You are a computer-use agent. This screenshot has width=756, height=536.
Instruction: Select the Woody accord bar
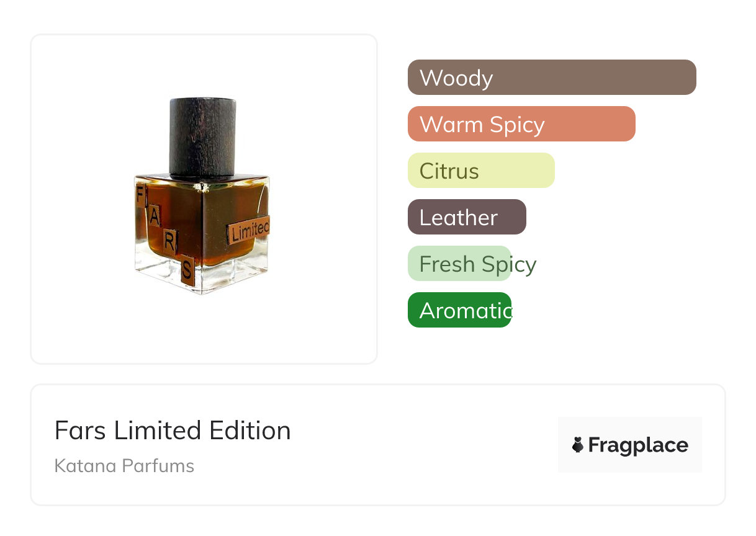coord(552,78)
